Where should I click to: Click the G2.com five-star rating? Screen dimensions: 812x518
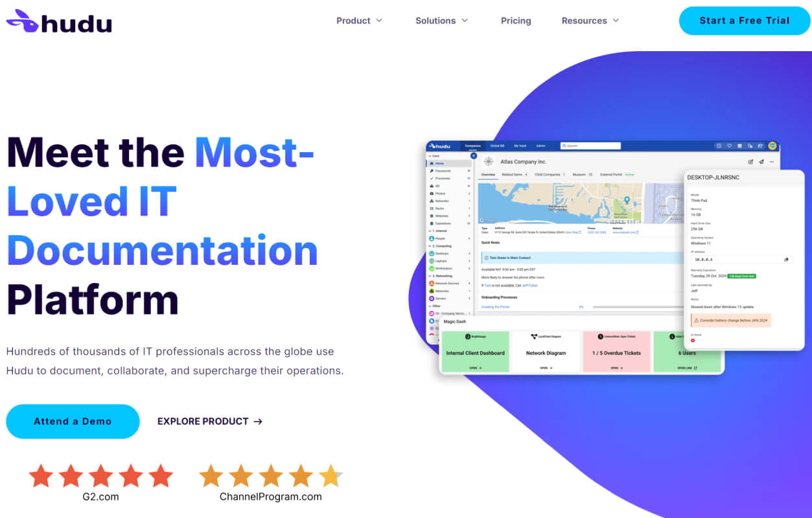[101, 476]
